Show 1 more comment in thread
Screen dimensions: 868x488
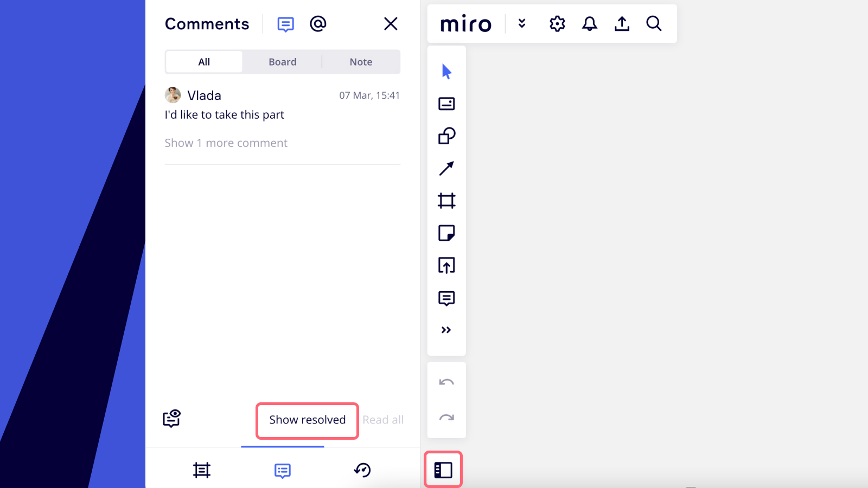coord(226,143)
